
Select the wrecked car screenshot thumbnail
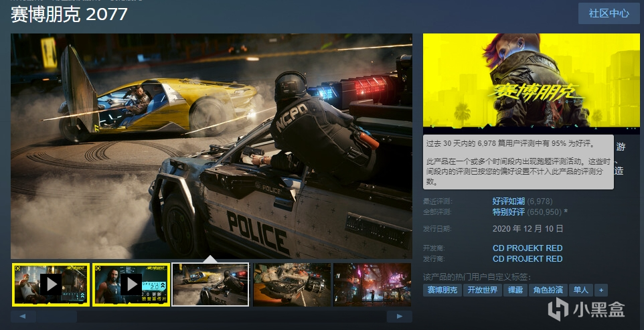click(292, 284)
